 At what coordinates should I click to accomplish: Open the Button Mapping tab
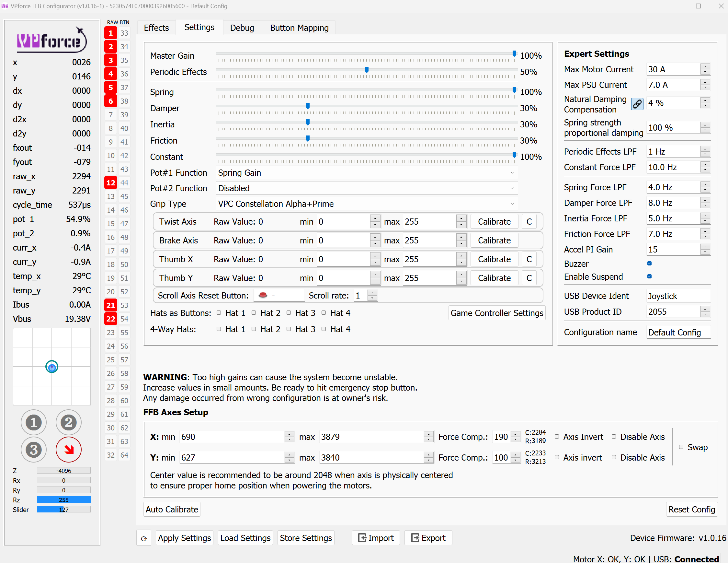point(299,28)
